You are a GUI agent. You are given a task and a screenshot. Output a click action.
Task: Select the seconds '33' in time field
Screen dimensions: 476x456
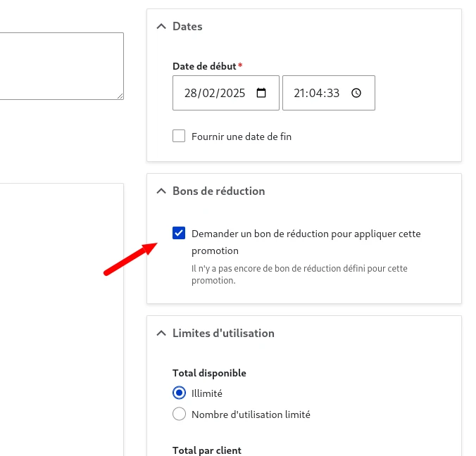coord(332,93)
